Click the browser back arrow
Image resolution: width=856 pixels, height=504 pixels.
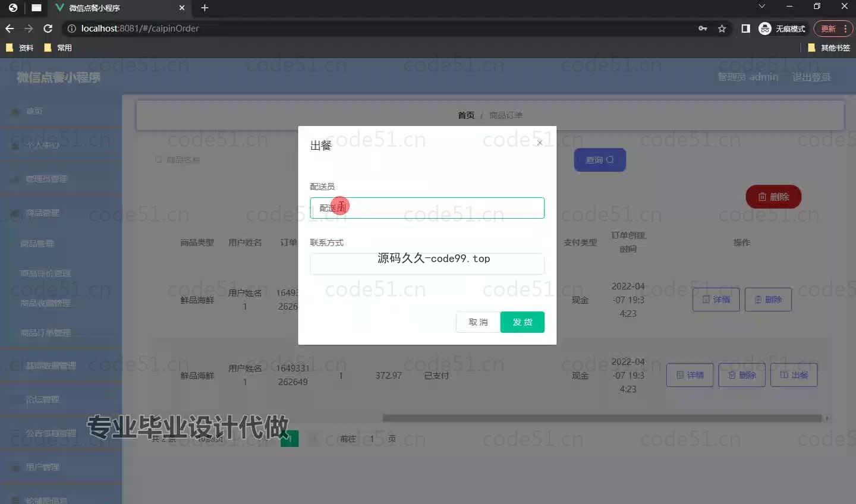tap(10, 29)
